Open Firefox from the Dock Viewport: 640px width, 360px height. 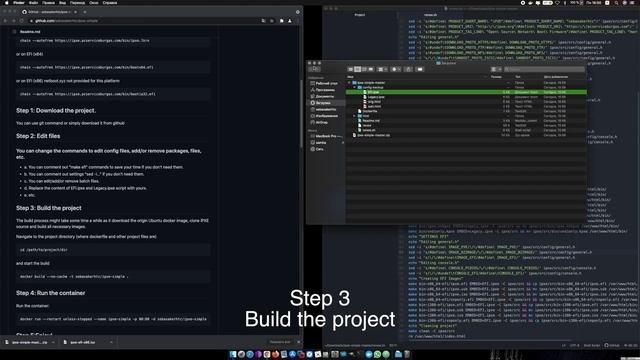coord(276,354)
